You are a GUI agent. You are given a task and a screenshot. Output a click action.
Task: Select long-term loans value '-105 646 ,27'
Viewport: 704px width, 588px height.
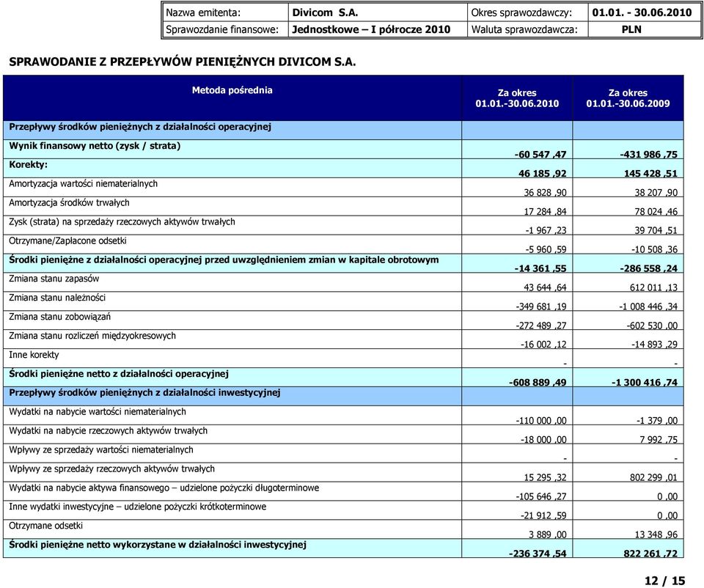point(541,496)
